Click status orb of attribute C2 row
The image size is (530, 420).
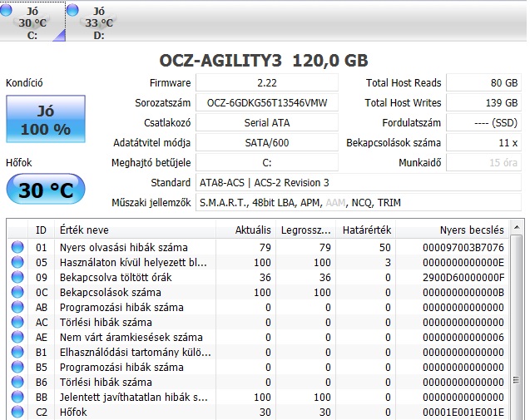pyautogui.click(x=17, y=412)
